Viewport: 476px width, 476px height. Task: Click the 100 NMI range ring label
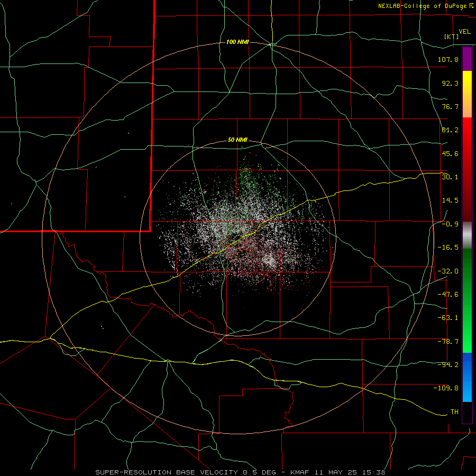point(237,42)
